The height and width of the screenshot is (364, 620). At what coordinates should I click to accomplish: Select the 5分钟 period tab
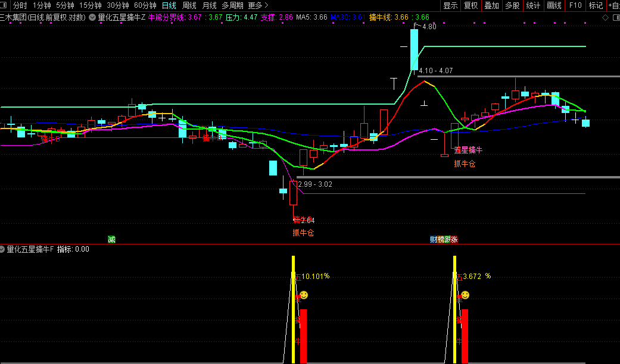[66, 5]
